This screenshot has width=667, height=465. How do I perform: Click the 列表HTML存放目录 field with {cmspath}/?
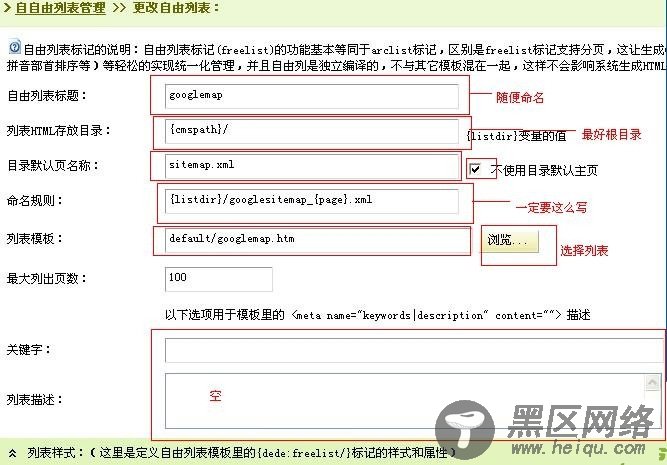point(312,131)
